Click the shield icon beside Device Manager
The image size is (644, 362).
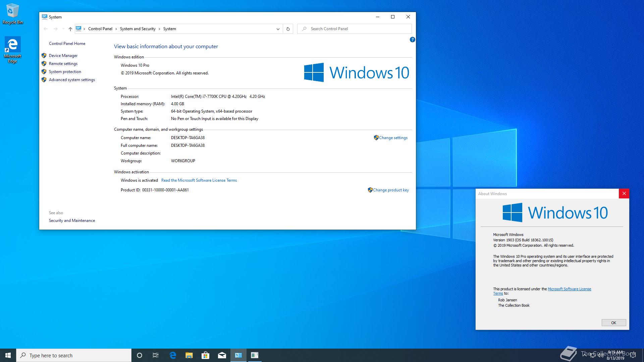(x=44, y=56)
